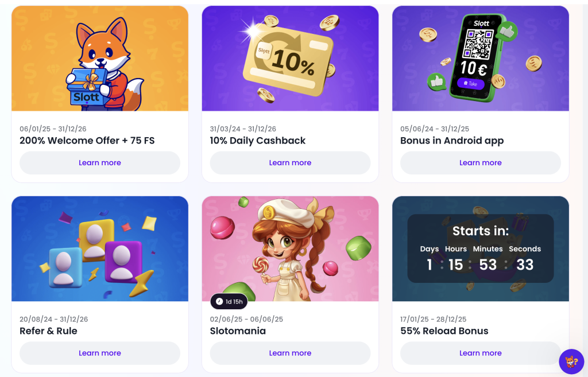Open the Refer & Rule promo image
This screenshot has height=377, width=588.
pyautogui.click(x=100, y=248)
